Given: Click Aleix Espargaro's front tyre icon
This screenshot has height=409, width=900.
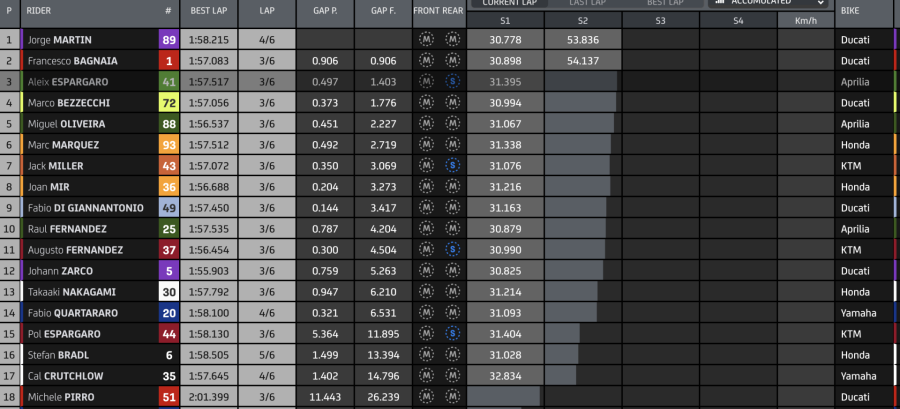Looking at the screenshot, I should point(426,82).
